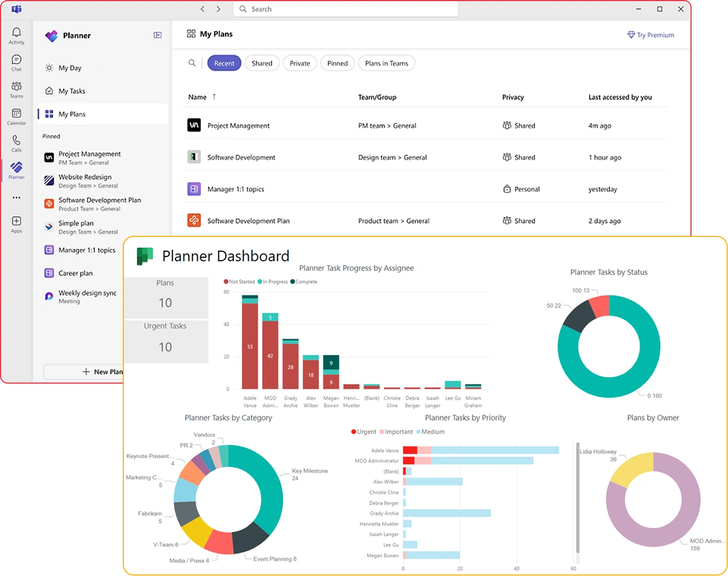Select the Plans in Teams filter
This screenshot has height=576, width=728.
point(387,63)
